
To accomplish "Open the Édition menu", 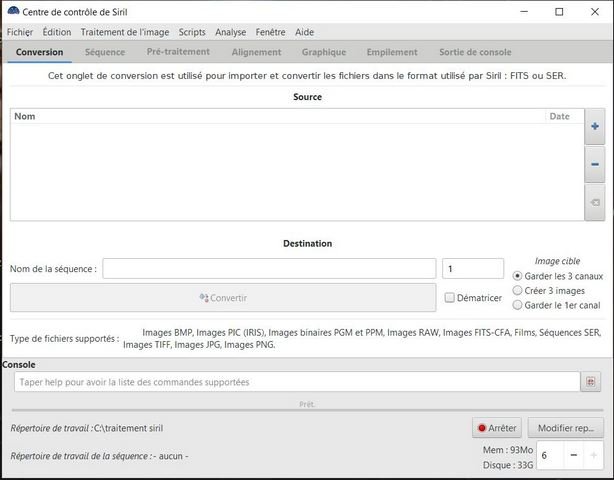I will click(x=57, y=32).
